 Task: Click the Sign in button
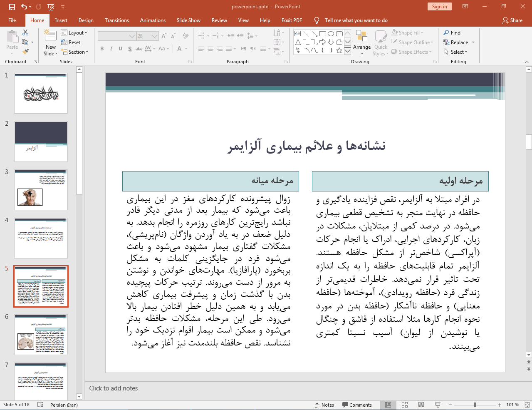[439, 7]
